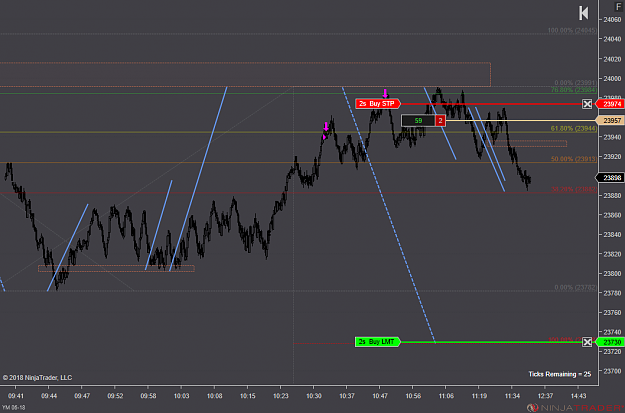The image size is (625, 413).
Task: Select the red Buy STP order line
Action: (x=491, y=104)
